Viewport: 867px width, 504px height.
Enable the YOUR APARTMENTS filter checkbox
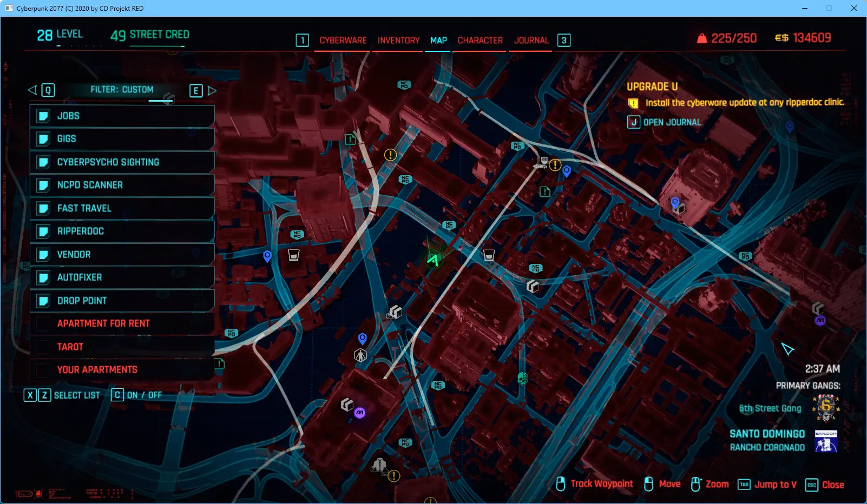click(x=44, y=370)
